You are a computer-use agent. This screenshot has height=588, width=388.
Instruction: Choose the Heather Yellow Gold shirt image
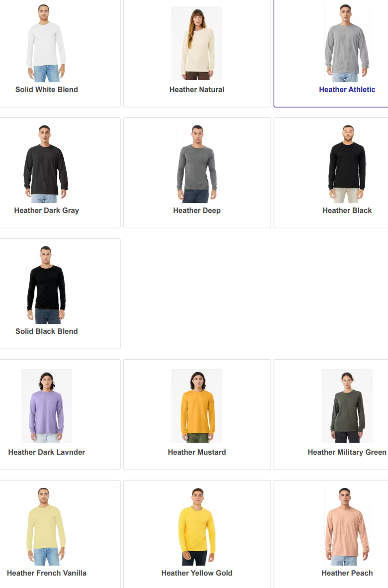point(197,526)
